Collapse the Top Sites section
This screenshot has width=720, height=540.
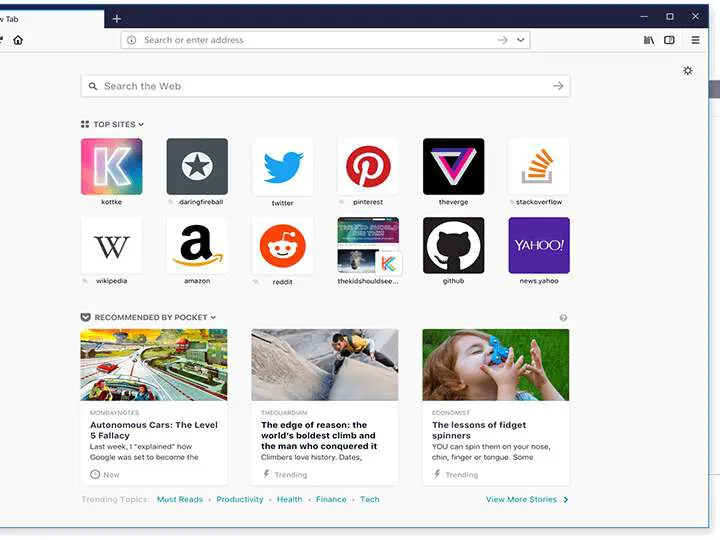[141, 124]
